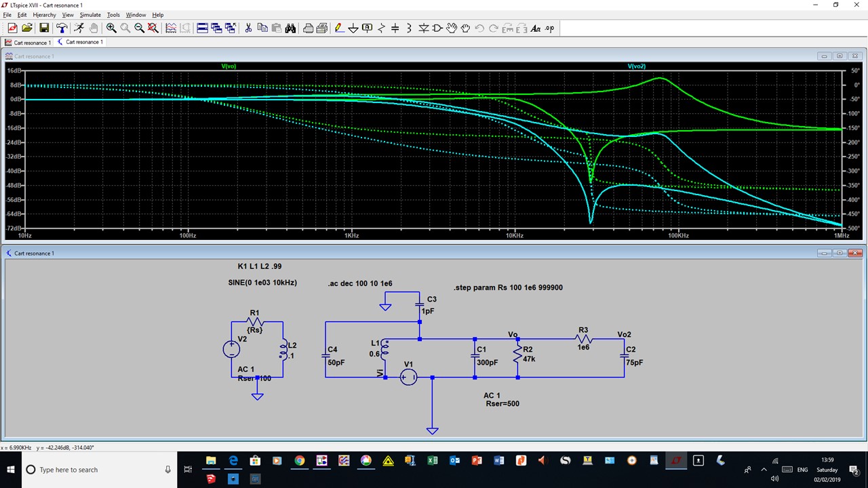Viewport: 868px width, 488px height.
Task: Open the Hierarchy menu
Action: (45, 14)
